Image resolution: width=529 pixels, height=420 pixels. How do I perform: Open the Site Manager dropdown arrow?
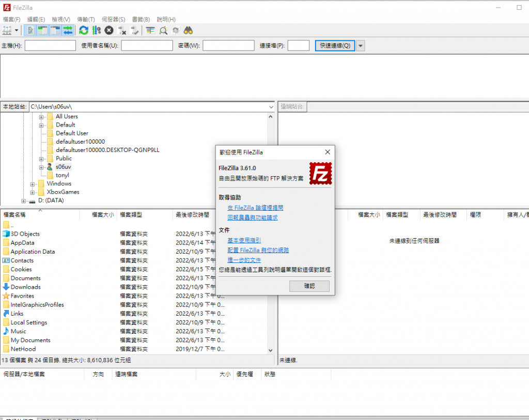pyautogui.click(x=16, y=30)
